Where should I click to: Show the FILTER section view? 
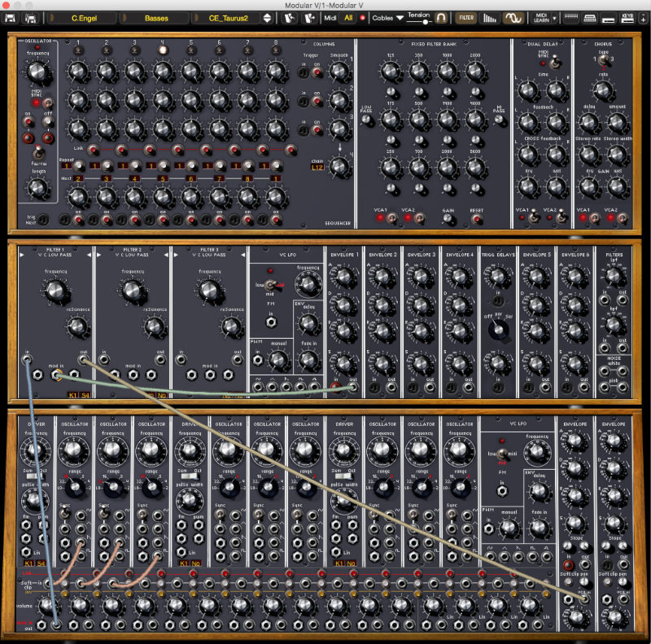click(x=466, y=18)
